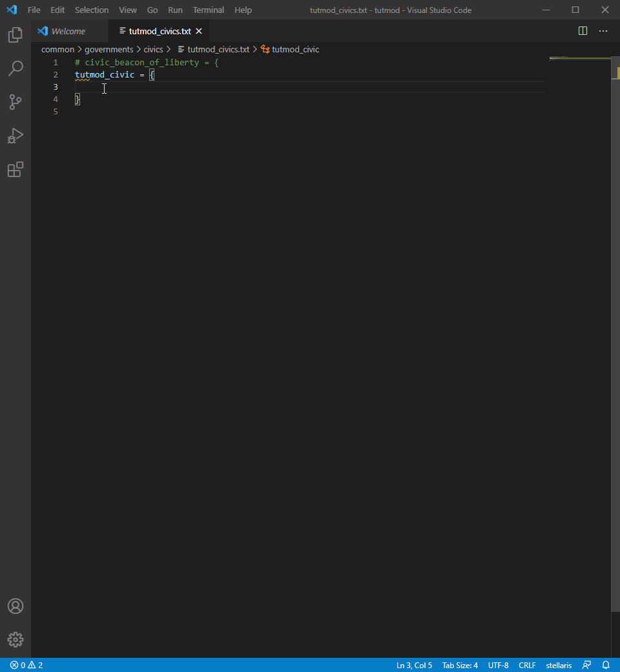
Task: Open the Edit menu
Action: (x=57, y=10)
